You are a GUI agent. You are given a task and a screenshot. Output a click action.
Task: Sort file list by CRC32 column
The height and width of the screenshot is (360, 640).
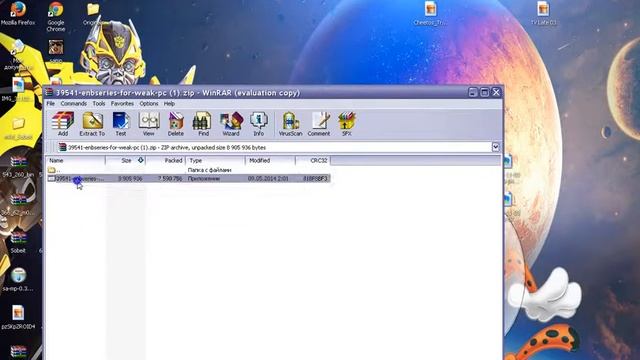coord(313,160)
